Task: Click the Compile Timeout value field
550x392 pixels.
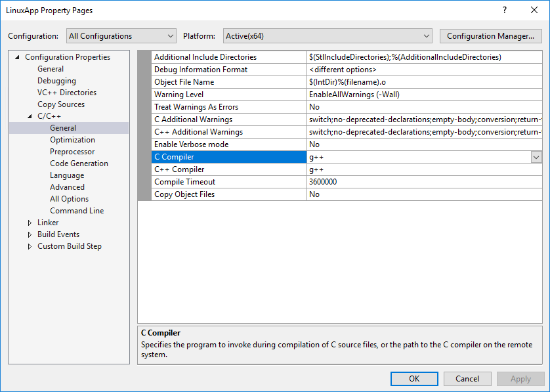Action: (420, 182)
